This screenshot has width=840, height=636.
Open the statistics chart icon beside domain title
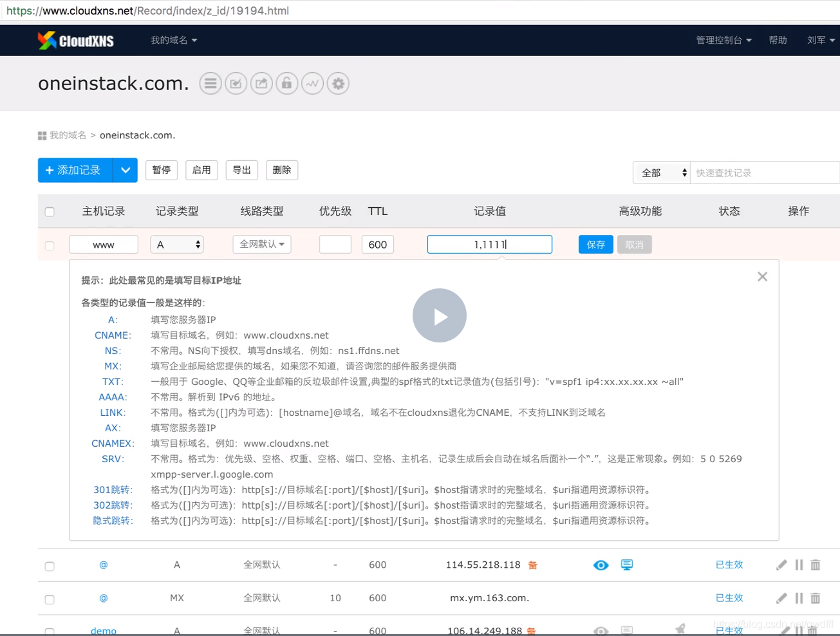pyautogui.click(x=313, y=84)
